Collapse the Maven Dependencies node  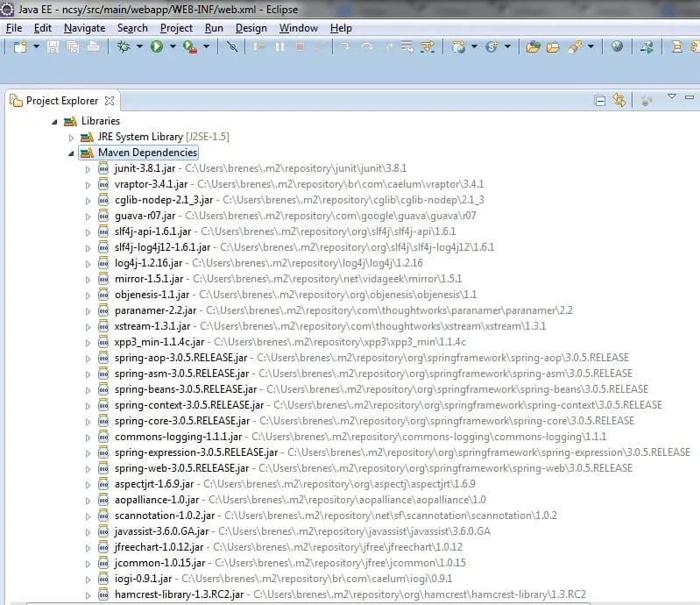[x=71, y=153]
